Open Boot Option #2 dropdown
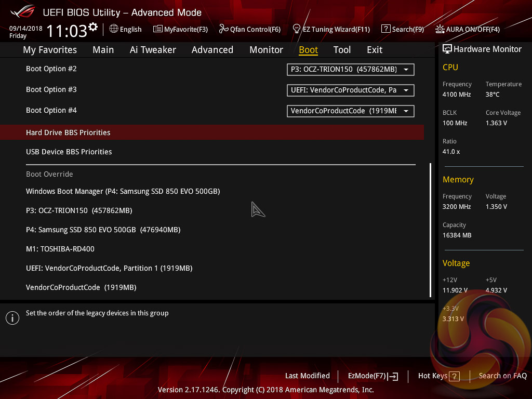Screen dimensions: 532x399 351,70
